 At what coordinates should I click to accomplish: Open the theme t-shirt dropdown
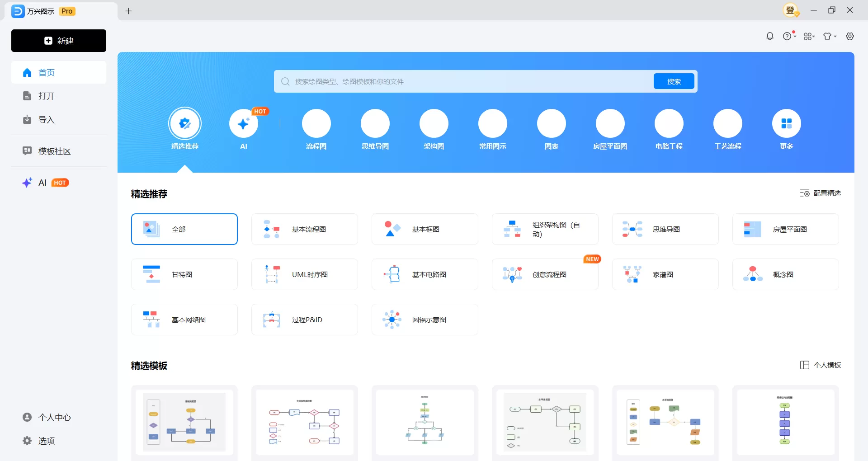pos(830,36)
